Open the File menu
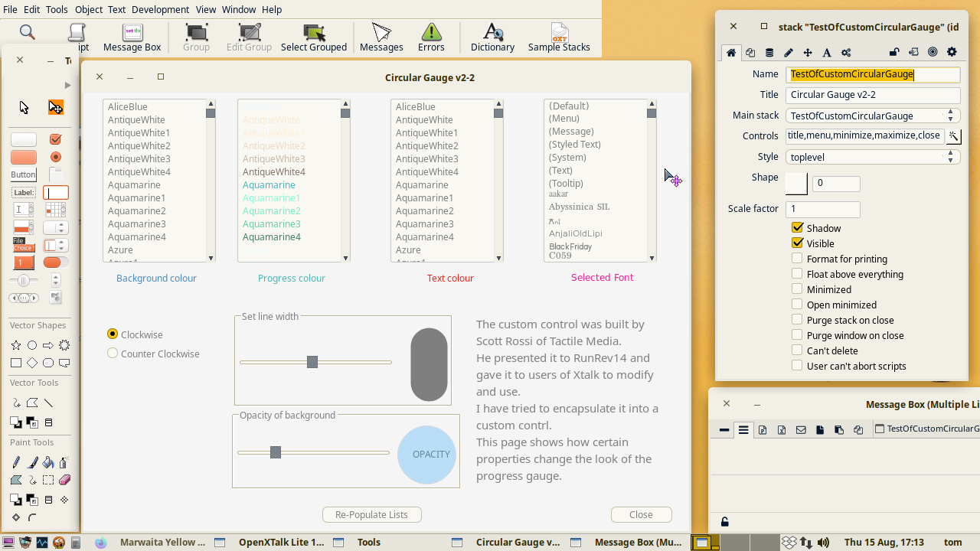Viewport: 980px width, 551px height. click(10, 9)
